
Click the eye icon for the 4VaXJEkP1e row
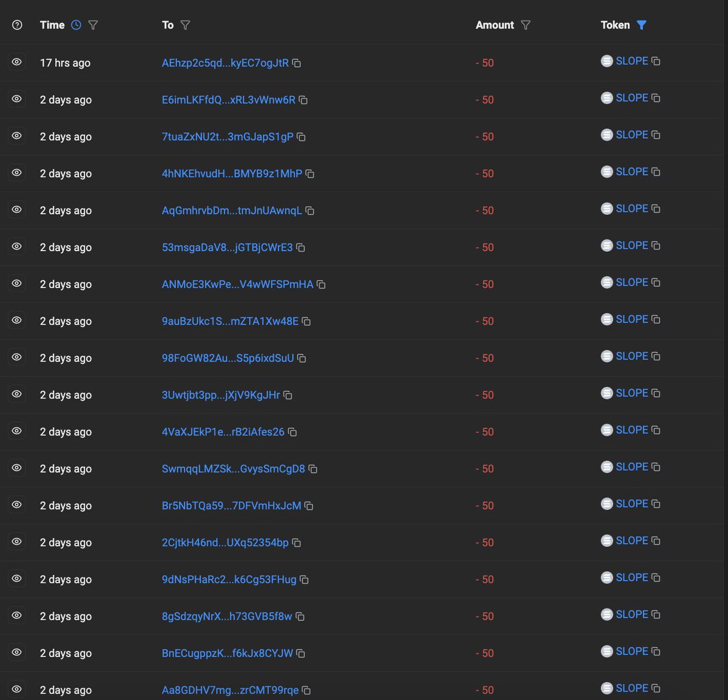(17, 431)
